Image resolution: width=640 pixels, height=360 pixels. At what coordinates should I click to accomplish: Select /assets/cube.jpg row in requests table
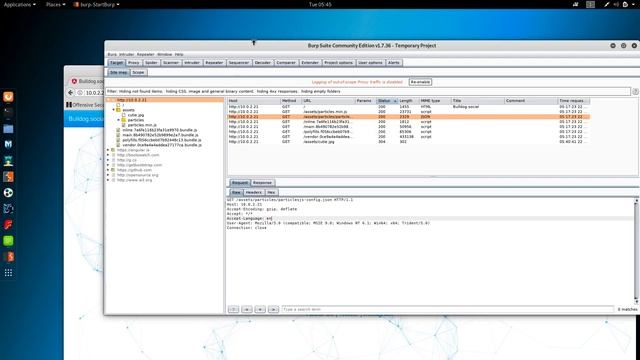coord(408,142)
